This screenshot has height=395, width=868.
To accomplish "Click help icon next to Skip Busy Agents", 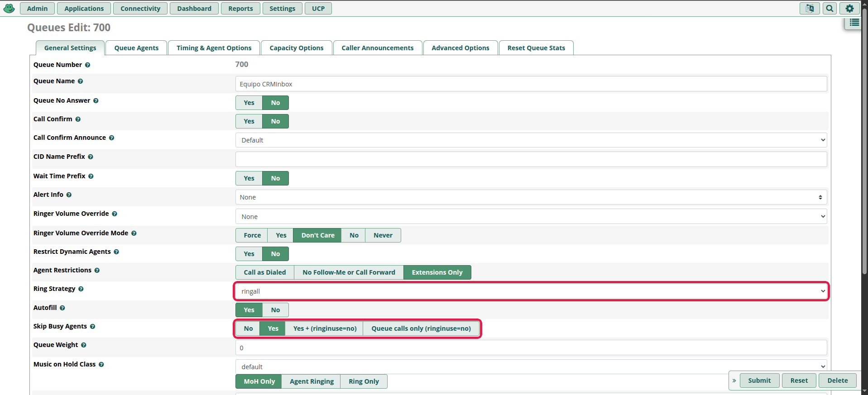I will coord(92,327).
